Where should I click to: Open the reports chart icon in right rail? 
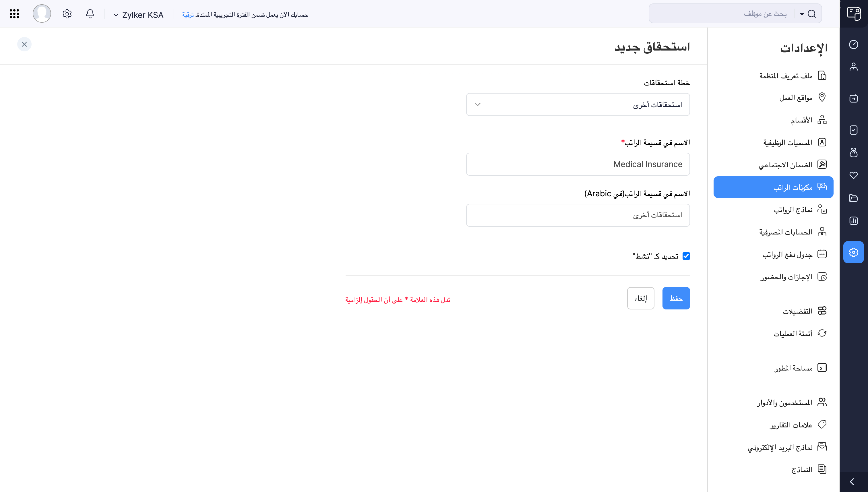(x=853, y=221)
